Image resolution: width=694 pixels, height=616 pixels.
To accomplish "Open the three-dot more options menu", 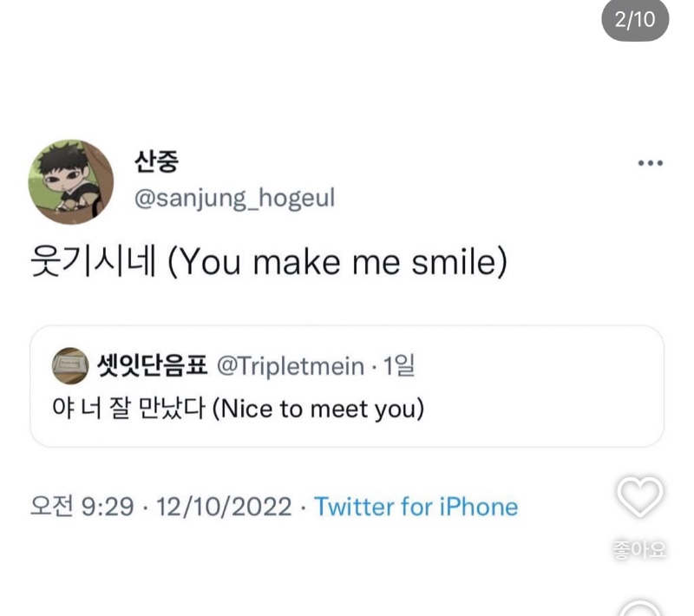I will coord(650,163).
